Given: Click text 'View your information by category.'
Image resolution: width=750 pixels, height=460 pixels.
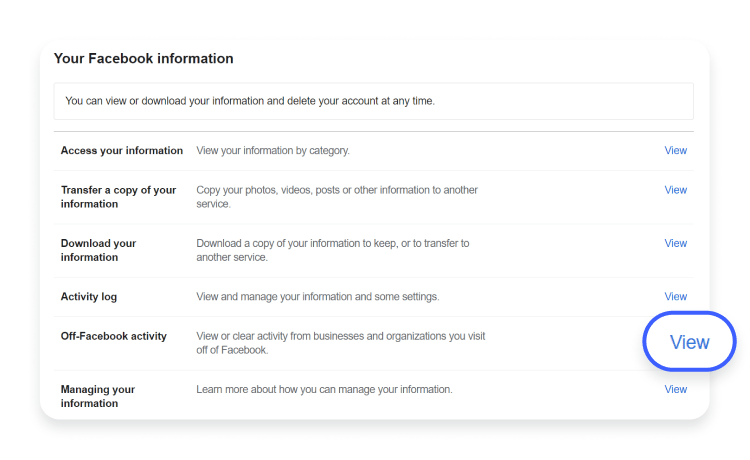Looking at the screenshot, I should [x=273, y=151].
